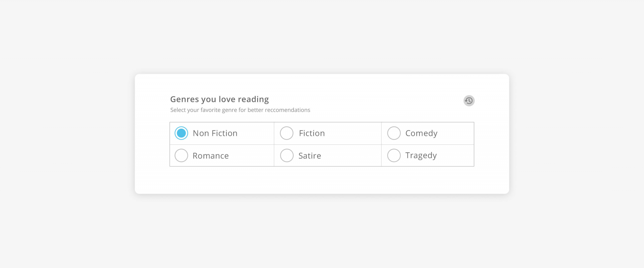This screenshot has height=268, width=644.
Task: Click the 'Fiction' label text
Action: click(x=312, y=133)
